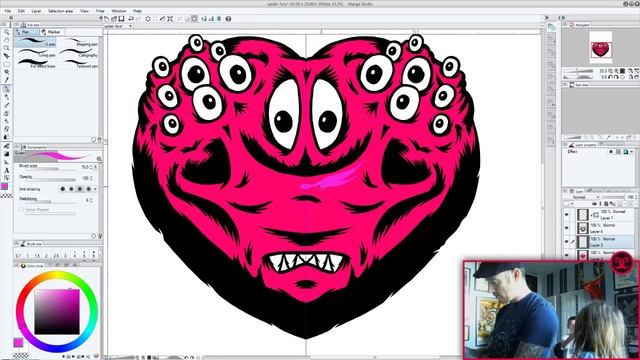Open the Brush size panel menu button

17,243
